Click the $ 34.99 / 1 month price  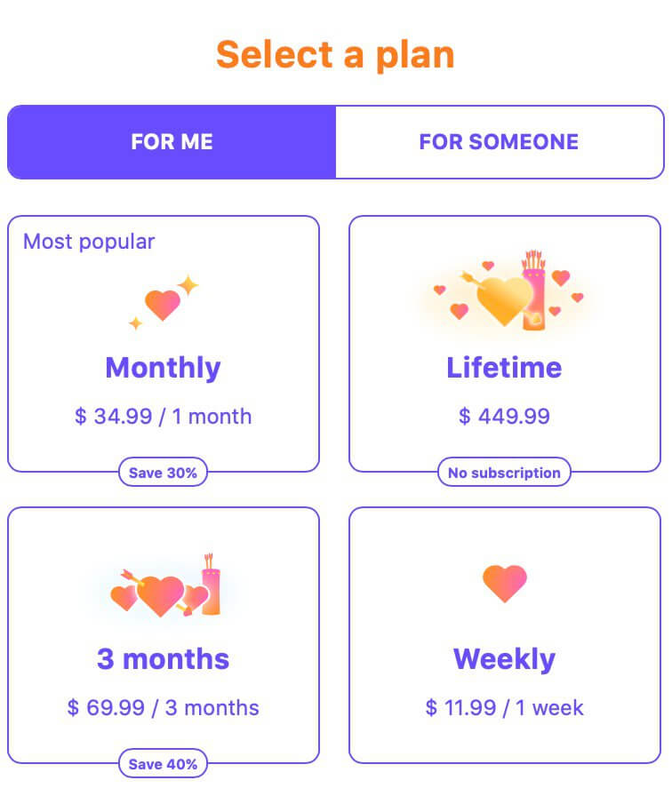tap(164, 417)
